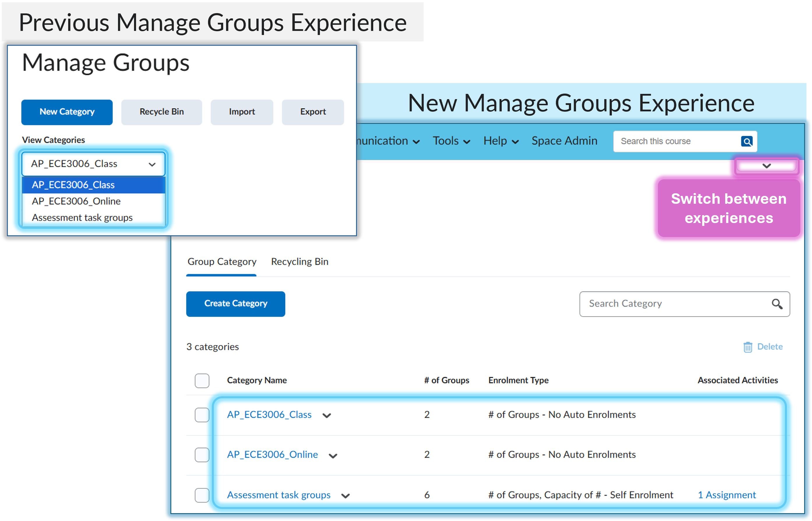Click the Create Category button
This screenshot has height=521, width=812.
coord(236,304)
